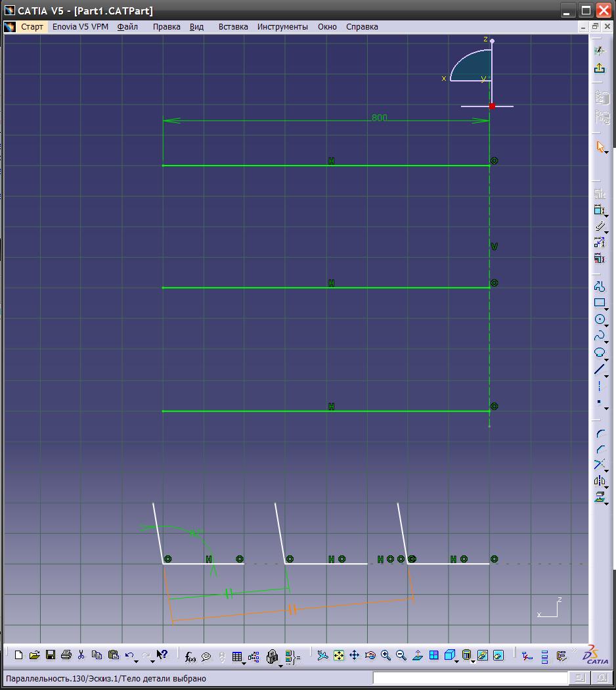Select the Spline tool
Screen dimensions: 616x690
point(600,336)
